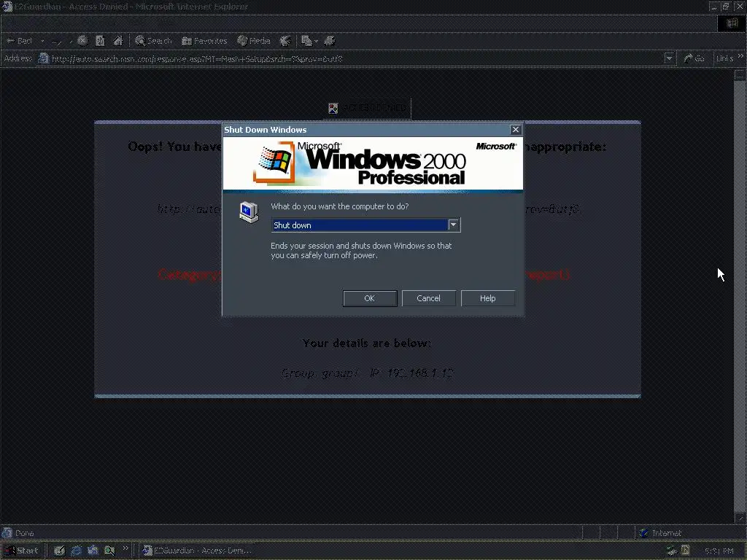The height and width of the screenshot is (560, 747).
Task: Click the 'Done' status bar text
Action: point(24,533)
